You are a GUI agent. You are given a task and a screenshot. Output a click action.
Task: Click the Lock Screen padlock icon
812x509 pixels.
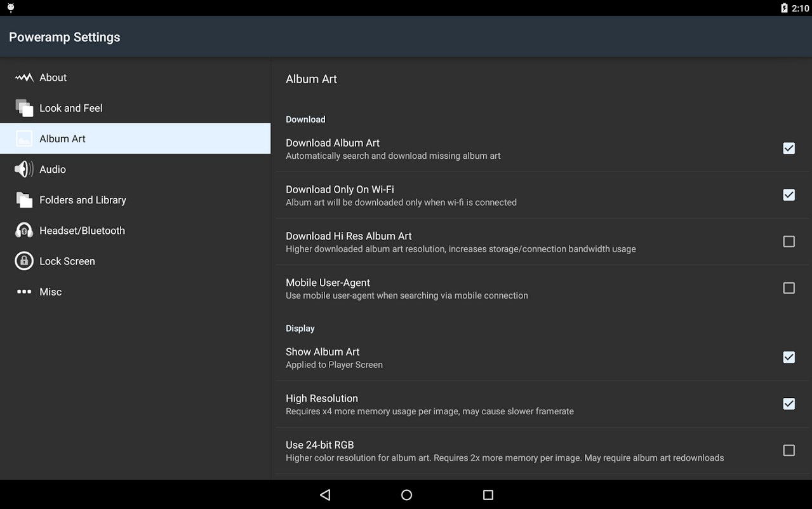pyautogui.click(x=24, y=261)
